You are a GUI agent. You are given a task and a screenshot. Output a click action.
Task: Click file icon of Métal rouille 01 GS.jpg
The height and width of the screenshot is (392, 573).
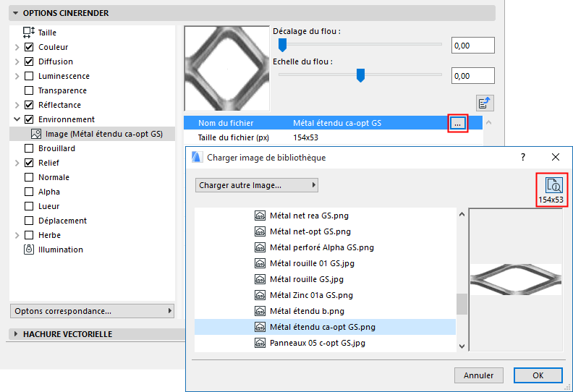[260, 263]
